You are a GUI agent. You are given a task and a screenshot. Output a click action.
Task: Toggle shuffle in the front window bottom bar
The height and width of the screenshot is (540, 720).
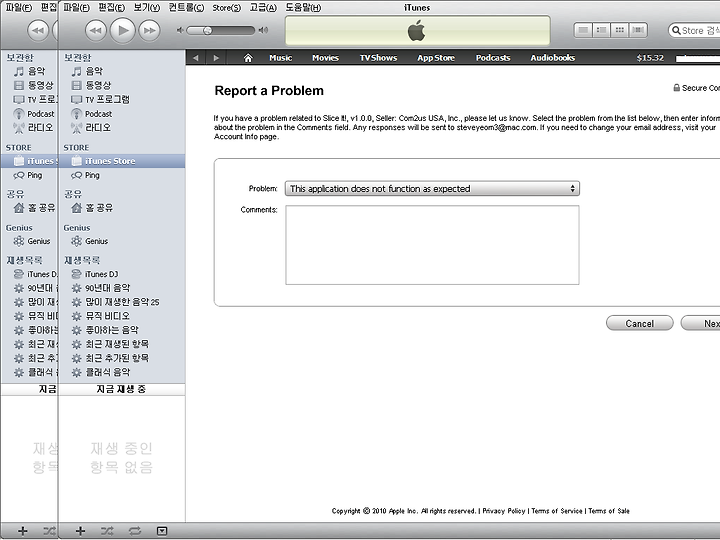pyautogui.click(x=107, y=531)
